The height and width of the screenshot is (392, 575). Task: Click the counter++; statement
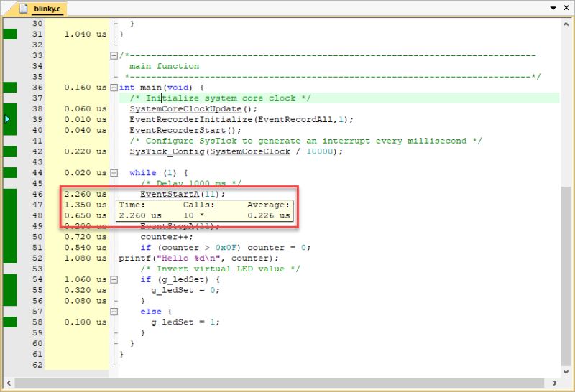167,237
